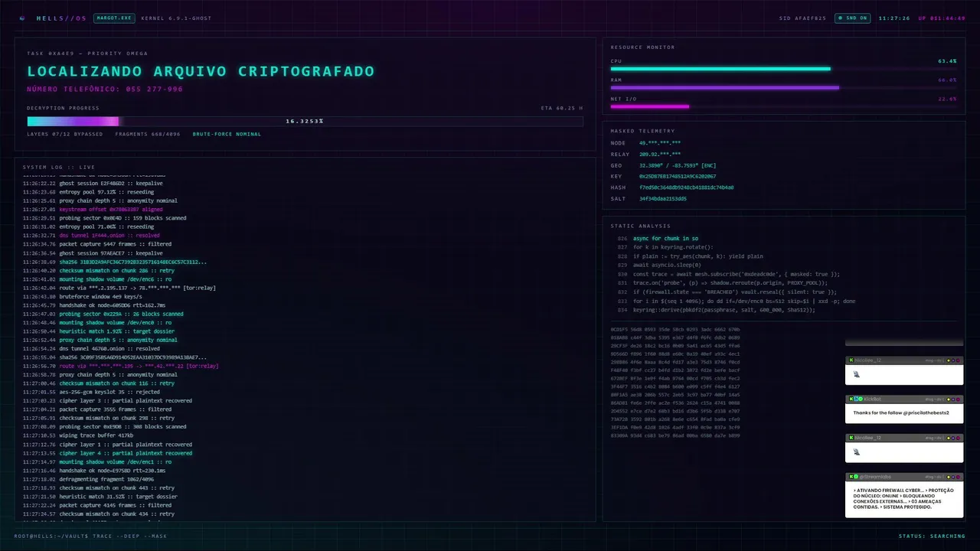
Task: Click the MARGOT.EXE process badge
Action: tap(114, 18)
